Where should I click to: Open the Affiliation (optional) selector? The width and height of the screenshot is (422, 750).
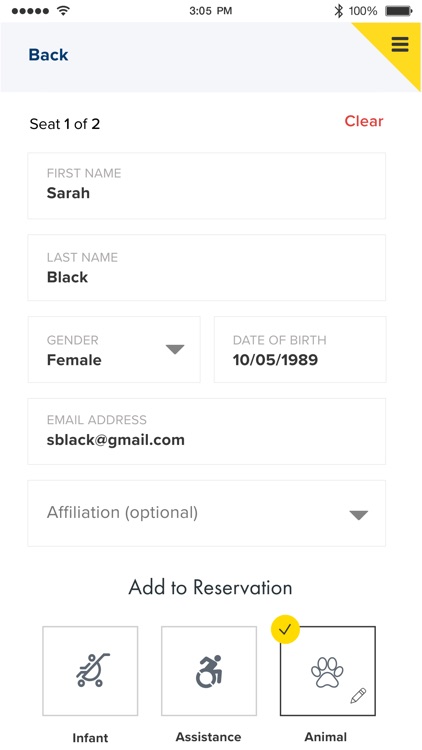[207, 513]
